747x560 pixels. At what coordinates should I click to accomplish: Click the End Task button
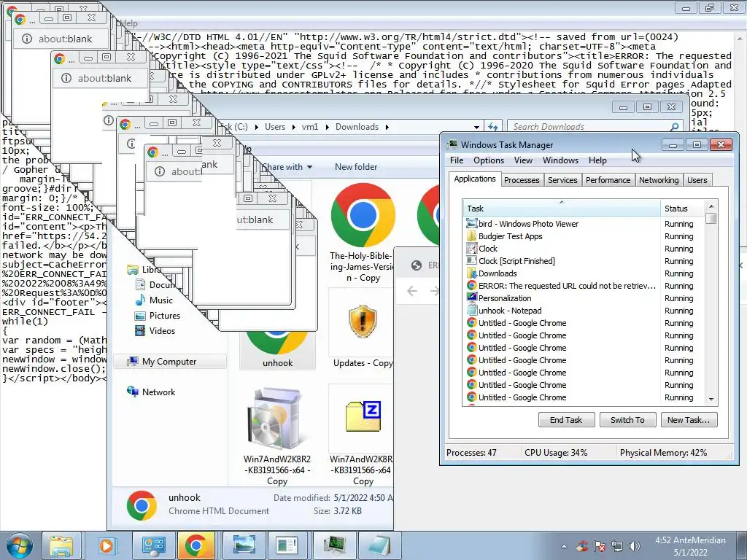(x=566, y=420)
